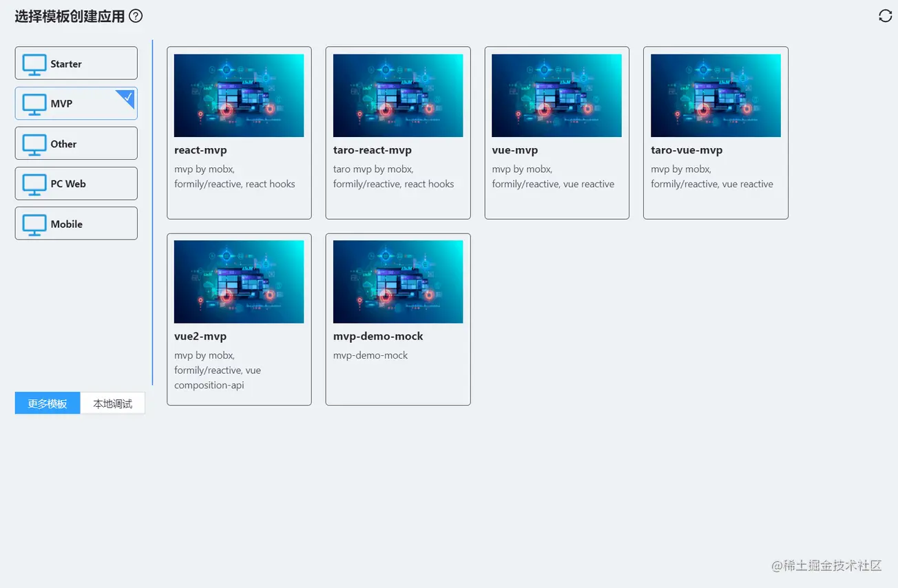Open the taro-react-mvp template thumbnail
898x588 pixels.
(398, 96)
